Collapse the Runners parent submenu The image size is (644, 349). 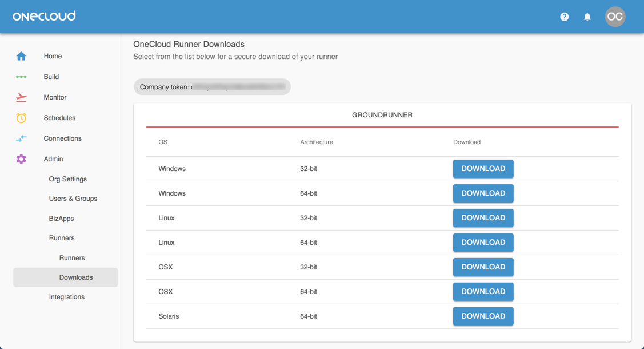pyautogui.click(x=62, y=237)
